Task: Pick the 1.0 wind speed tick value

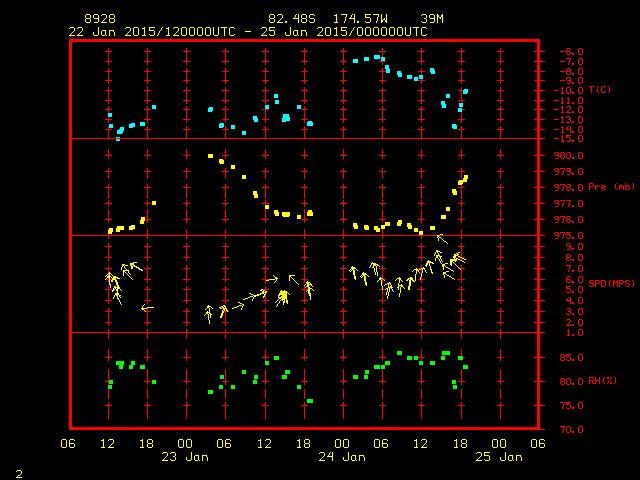Action: [574, 333]
